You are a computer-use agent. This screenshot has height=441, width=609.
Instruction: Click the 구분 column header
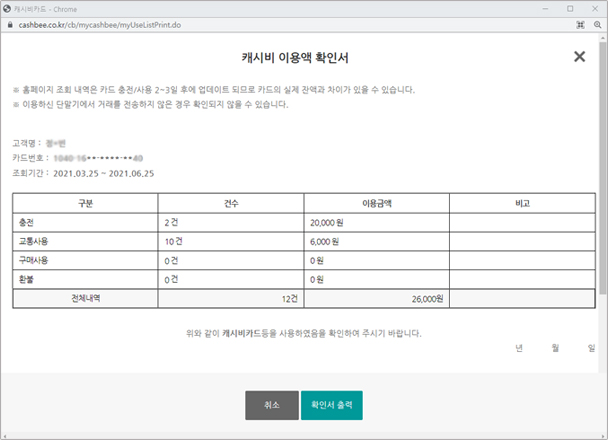click(x=85, y=203)
